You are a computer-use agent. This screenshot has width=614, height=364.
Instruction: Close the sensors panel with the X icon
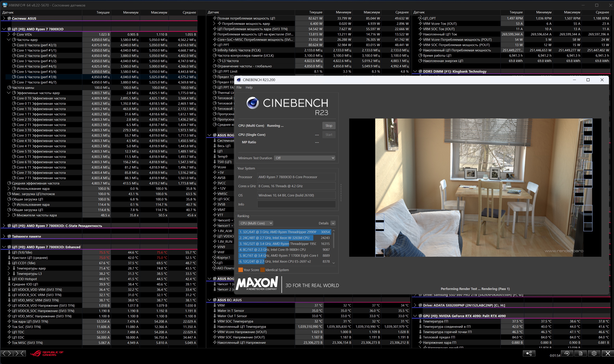(x=608, y=353)
